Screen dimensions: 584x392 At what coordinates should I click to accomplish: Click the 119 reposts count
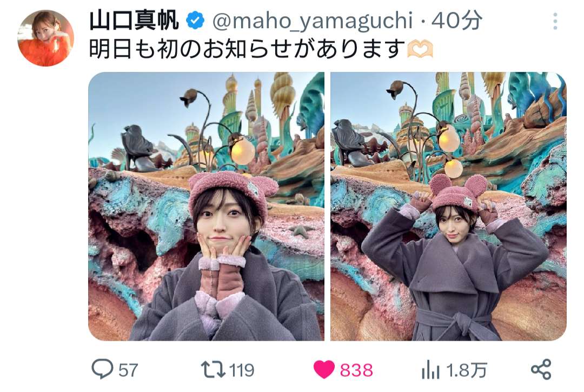(242, 370)
